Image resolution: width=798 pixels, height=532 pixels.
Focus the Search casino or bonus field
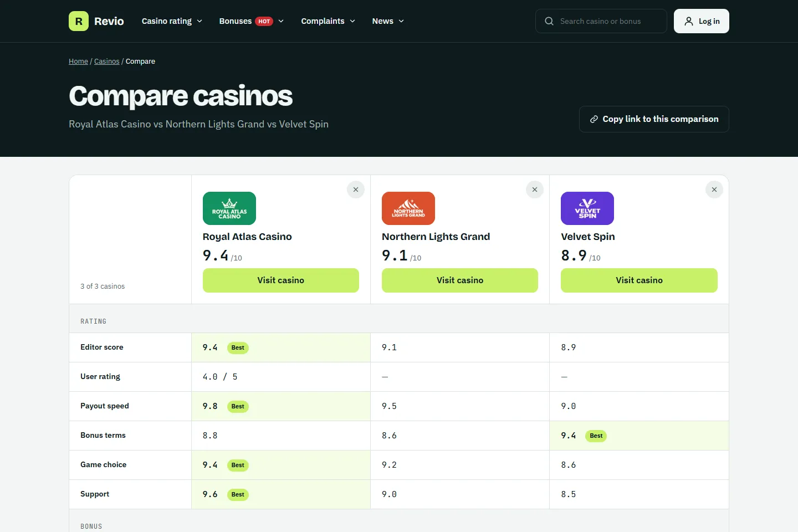601,21
